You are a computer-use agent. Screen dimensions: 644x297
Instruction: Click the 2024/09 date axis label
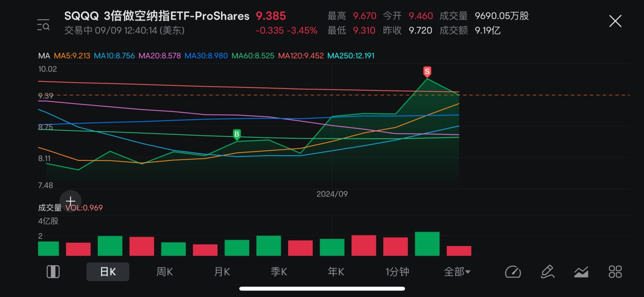[332, 194]
